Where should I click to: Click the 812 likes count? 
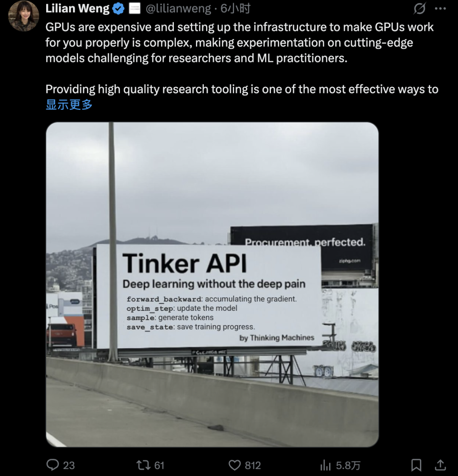click(x=253, y=465)
